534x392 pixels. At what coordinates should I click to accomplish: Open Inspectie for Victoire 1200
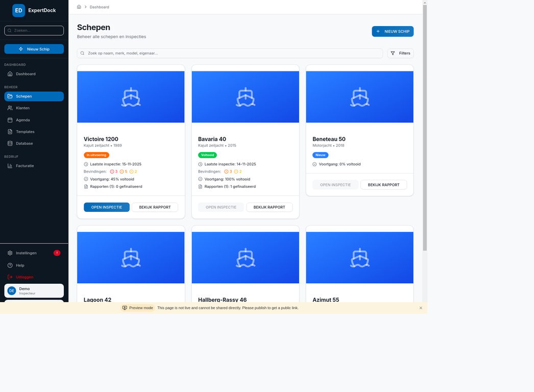tap(106, 207)
